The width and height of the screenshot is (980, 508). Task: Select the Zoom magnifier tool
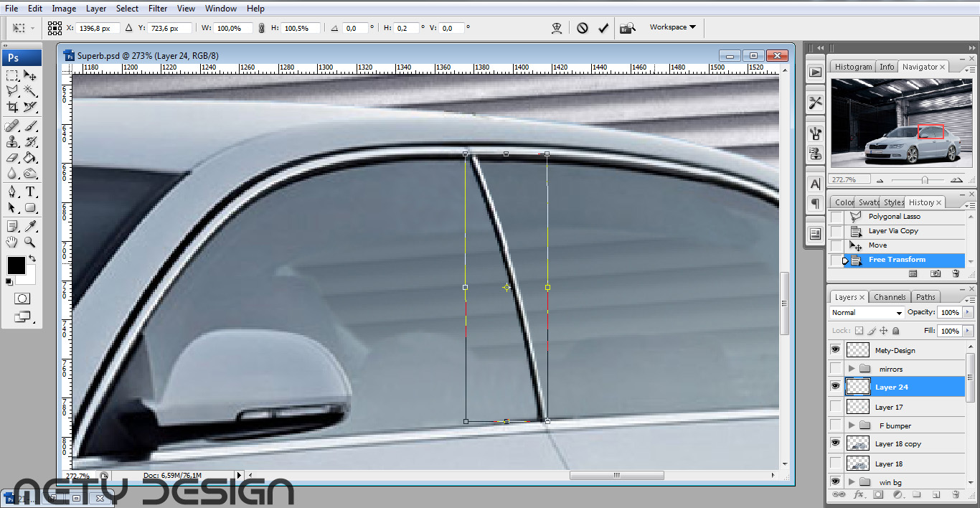click(30, 243)
